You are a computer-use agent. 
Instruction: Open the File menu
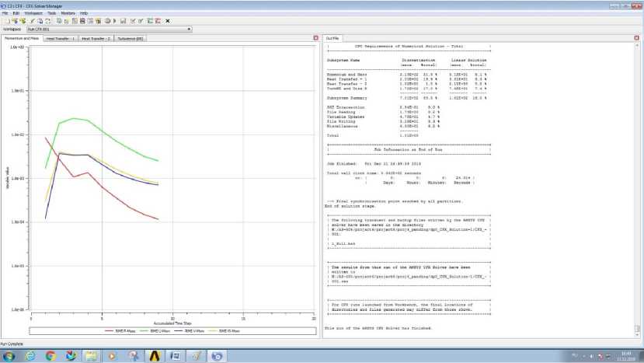pos(5,13)
